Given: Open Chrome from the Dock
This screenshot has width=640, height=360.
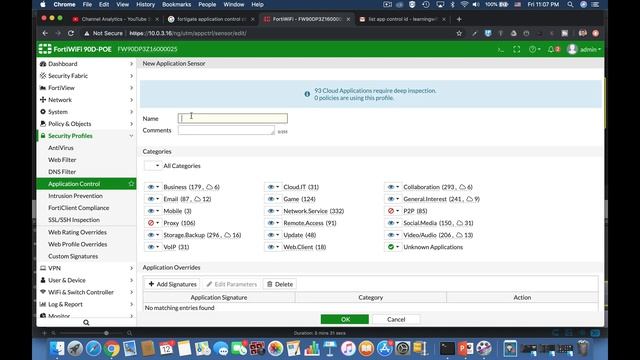Looking at the screenshot, I should tap(111, 349).
